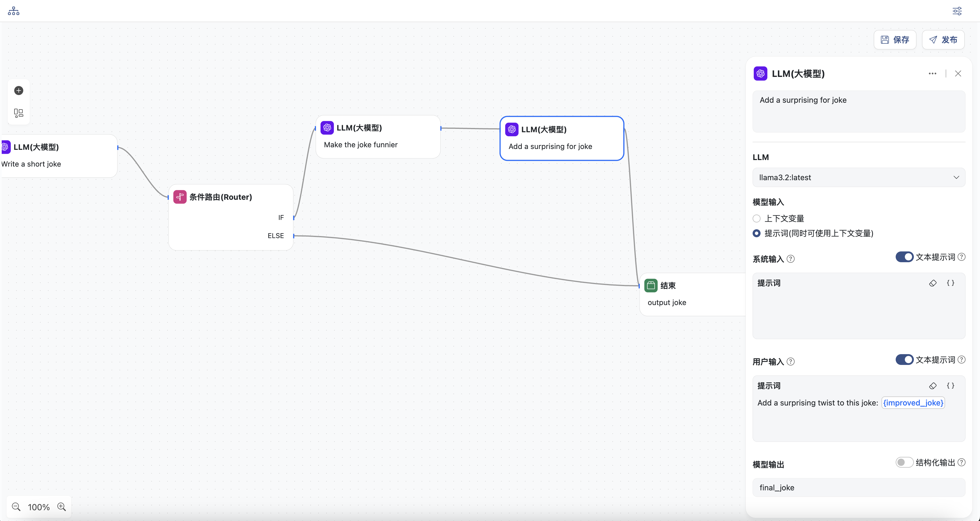The height and width of the screenshot is (521, 980).
Task: Toggle user input 文本提示词 switch
Action: coord(904,360)
